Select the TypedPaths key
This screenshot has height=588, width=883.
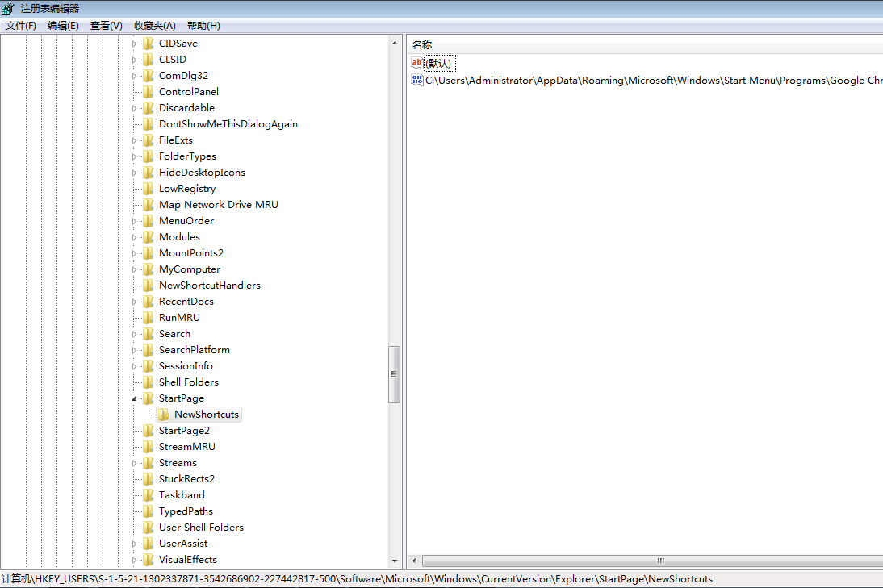[186, 511]
